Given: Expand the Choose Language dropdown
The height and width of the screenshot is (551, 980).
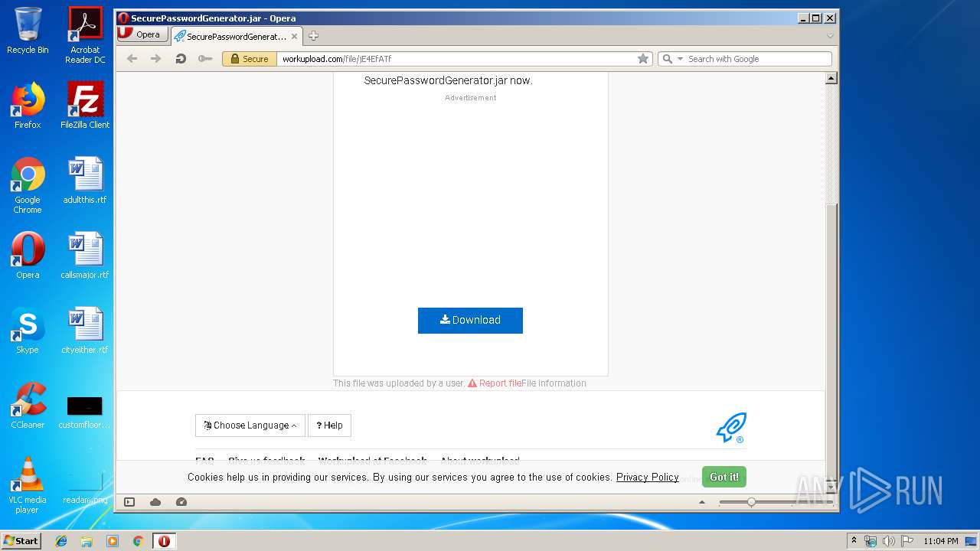Looking at the screenshot, I should (250, 425).
